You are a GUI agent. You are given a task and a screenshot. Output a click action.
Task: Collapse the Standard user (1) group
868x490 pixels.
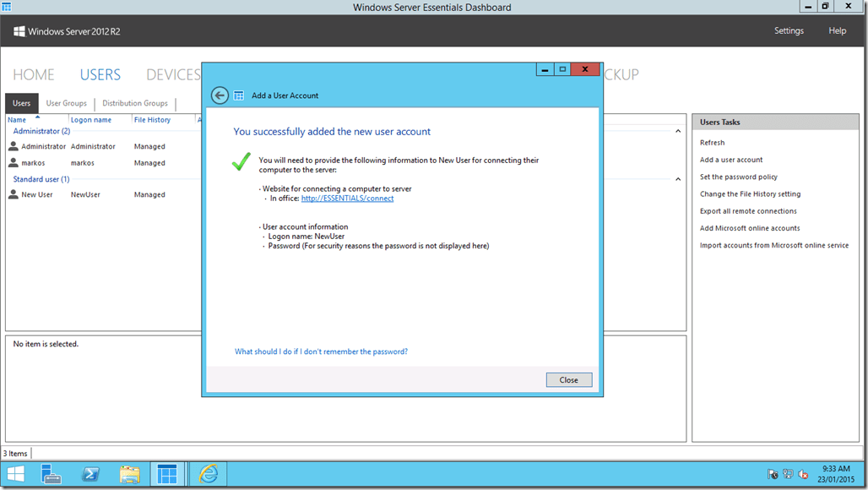677,178
